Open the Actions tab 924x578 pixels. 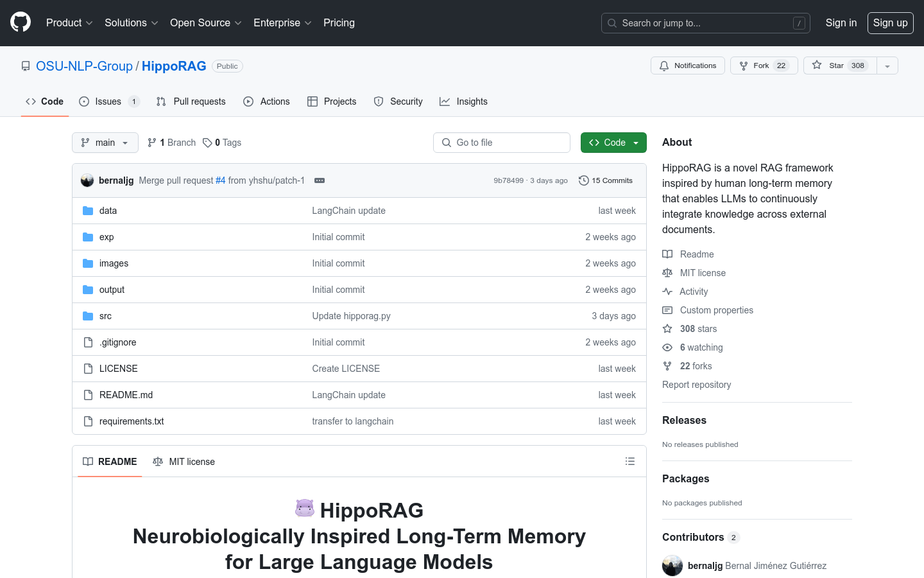[266, 101]
